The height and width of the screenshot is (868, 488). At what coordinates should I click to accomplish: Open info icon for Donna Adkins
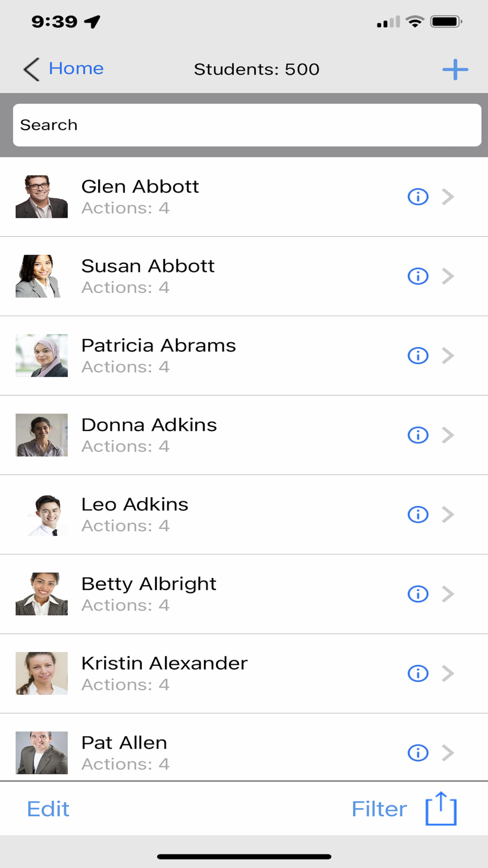(x=418, y=435)
